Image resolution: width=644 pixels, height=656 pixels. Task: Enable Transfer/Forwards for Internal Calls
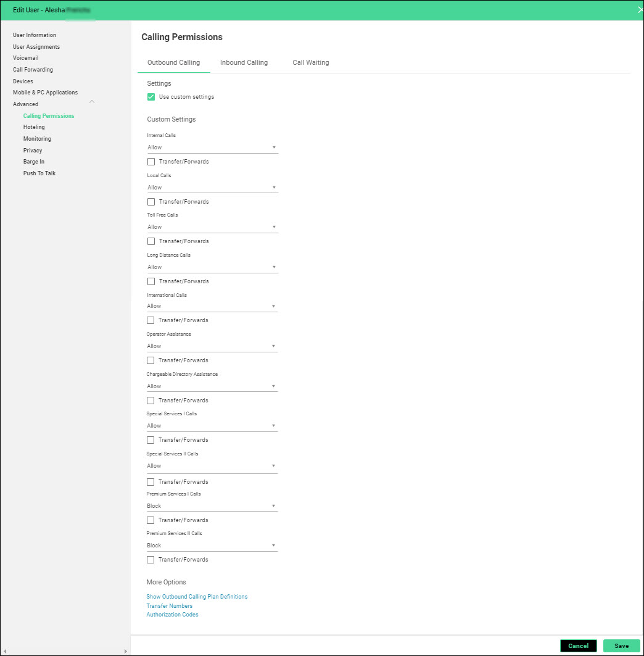(151, 162)
